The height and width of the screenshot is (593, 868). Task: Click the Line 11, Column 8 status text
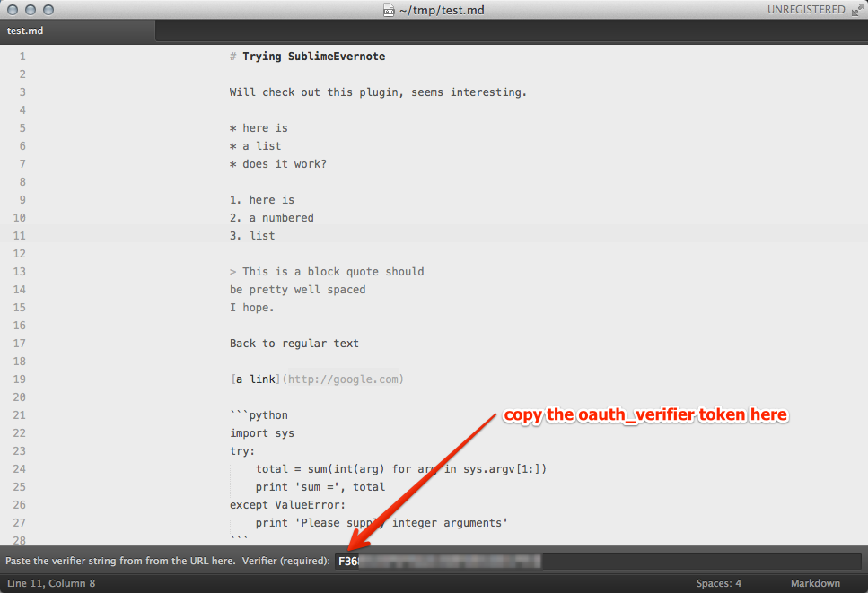coord(51,583)
